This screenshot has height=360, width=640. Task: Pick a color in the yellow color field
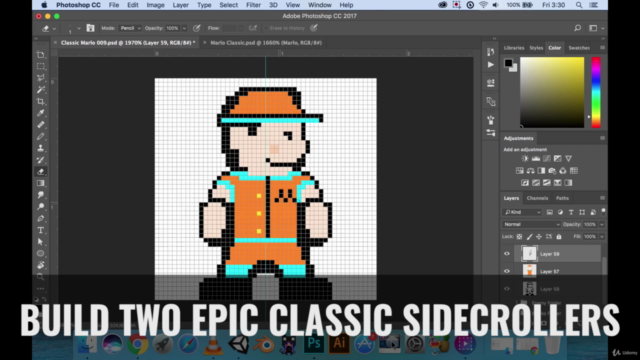(552, 92)
